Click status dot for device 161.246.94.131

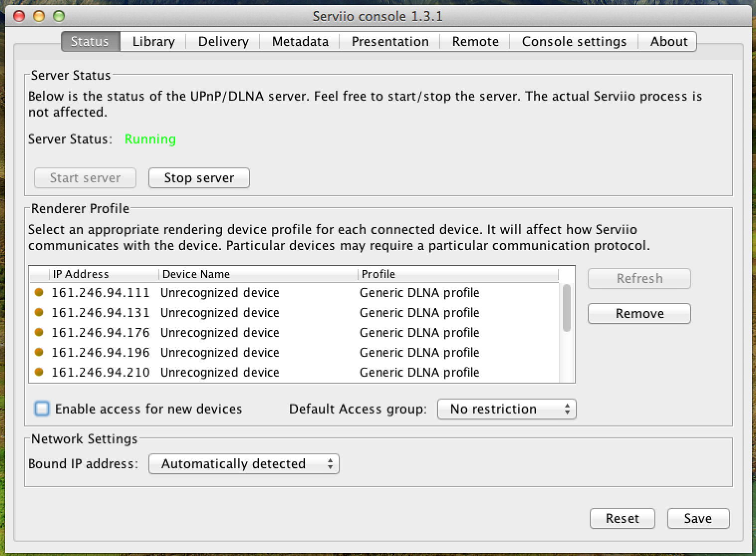39,312
